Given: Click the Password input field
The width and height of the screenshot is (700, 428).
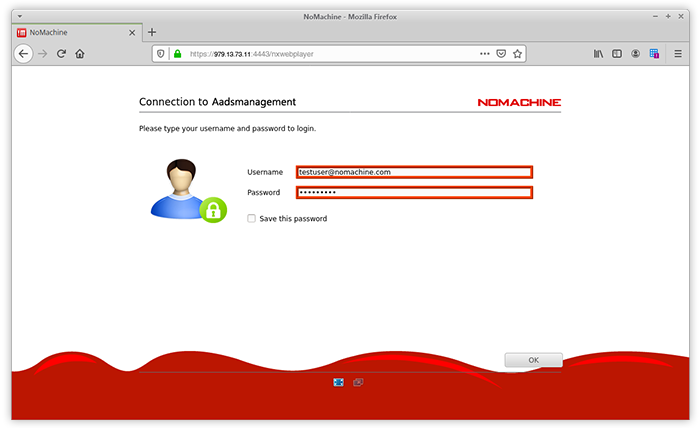Looking at the screenshot, I should (414, 192).
